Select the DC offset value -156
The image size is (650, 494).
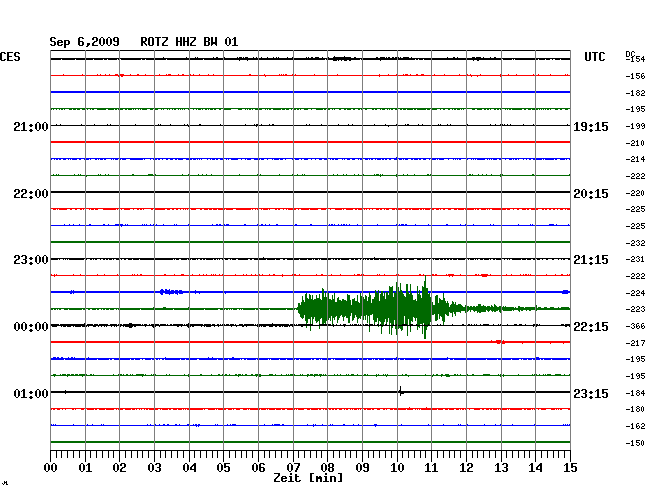pos(635,76)
